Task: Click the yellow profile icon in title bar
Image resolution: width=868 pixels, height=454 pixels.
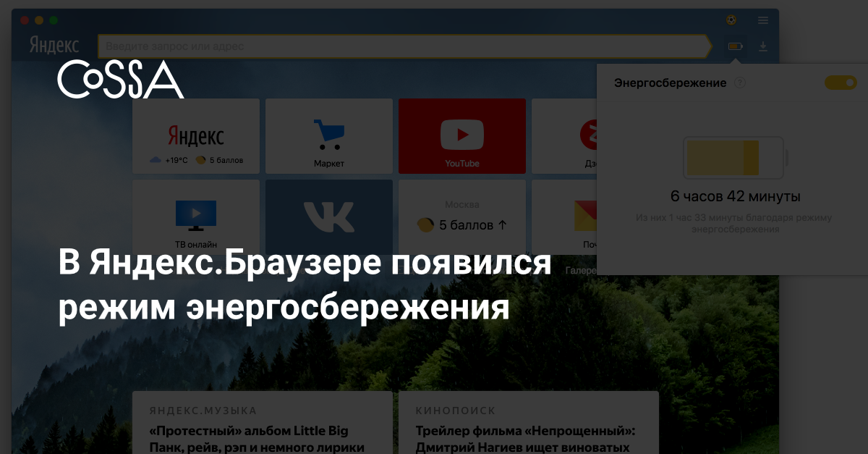Action: click(731, 20)
